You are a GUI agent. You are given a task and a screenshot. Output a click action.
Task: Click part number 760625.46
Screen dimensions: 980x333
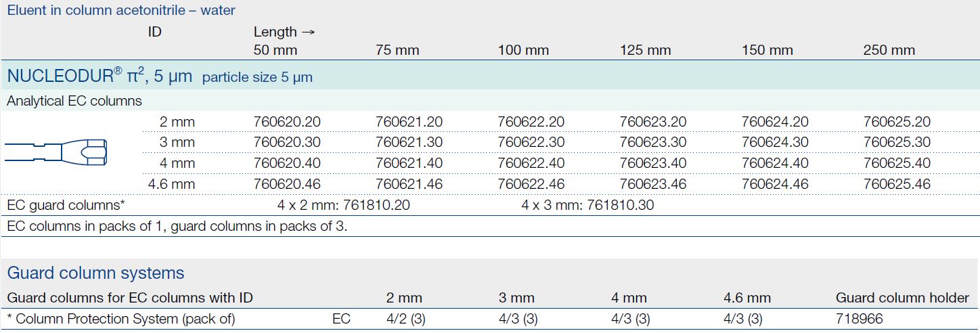(897, 184)
